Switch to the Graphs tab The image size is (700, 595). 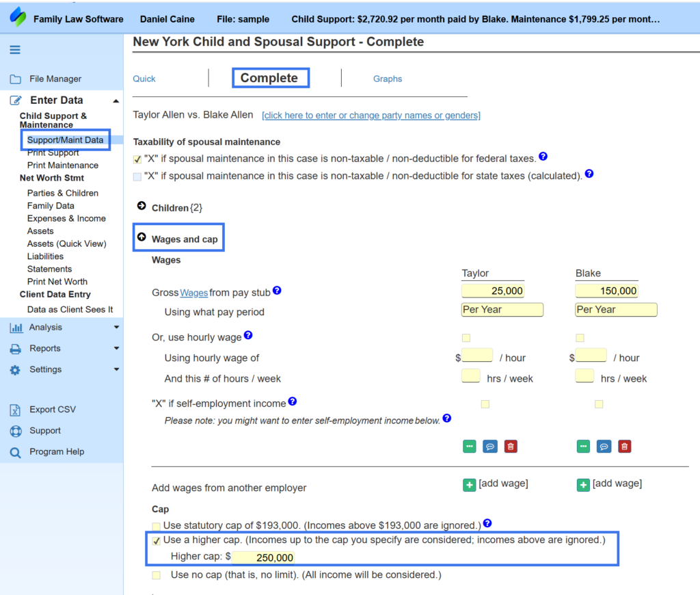[388, 79]
